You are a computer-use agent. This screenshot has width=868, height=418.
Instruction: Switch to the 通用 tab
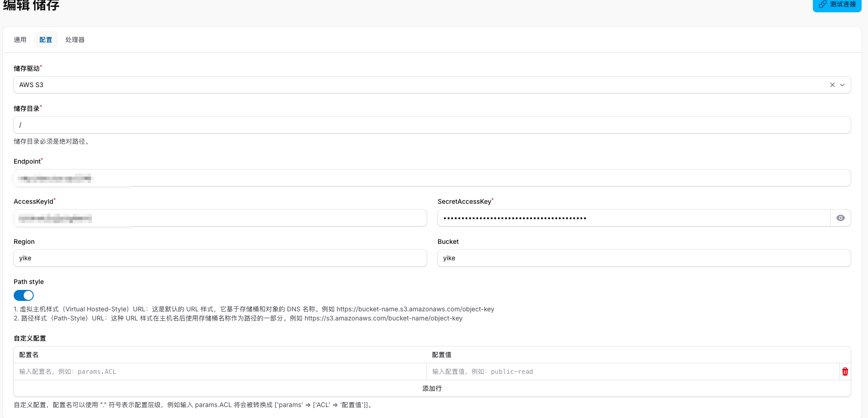20,40
